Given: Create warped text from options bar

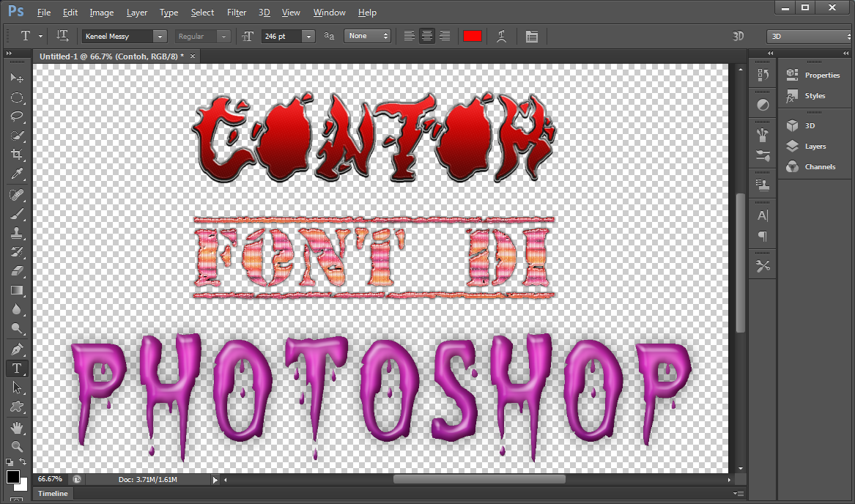Looking at the screenshot, I should (x=502, y=36).
